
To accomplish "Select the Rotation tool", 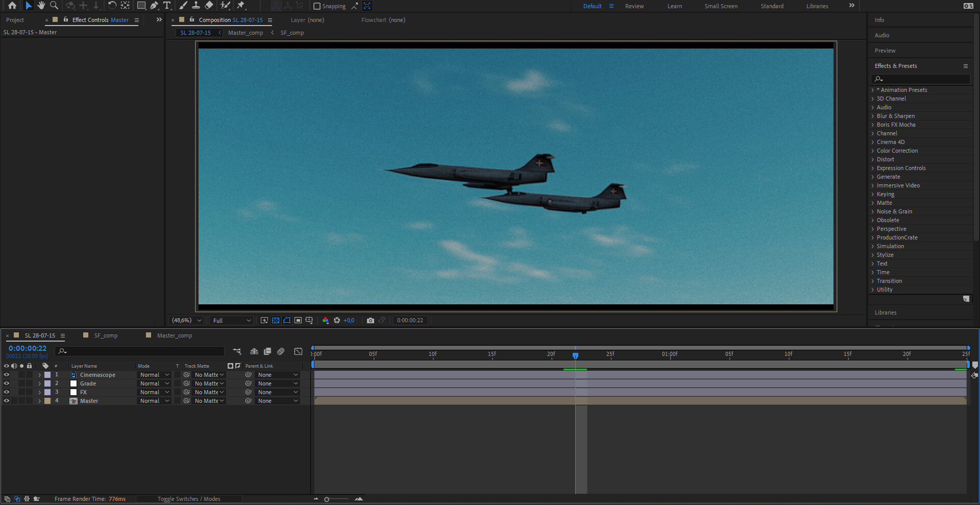I will (x=112, y=6).
